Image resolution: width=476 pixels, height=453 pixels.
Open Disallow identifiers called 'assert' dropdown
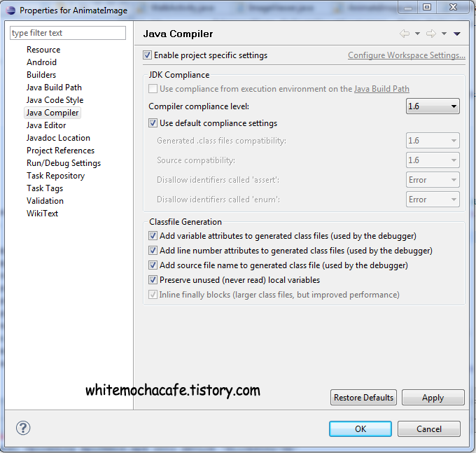pos(433,180)
